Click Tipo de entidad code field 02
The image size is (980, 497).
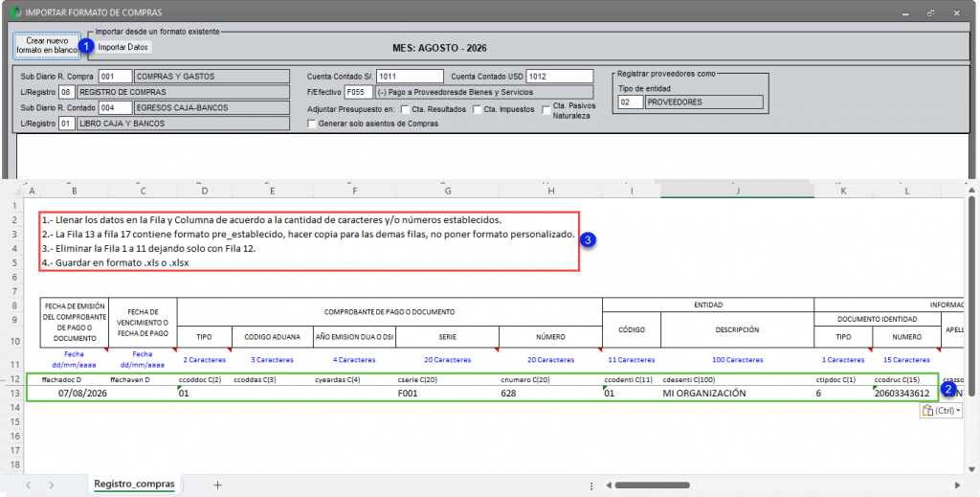631,102
